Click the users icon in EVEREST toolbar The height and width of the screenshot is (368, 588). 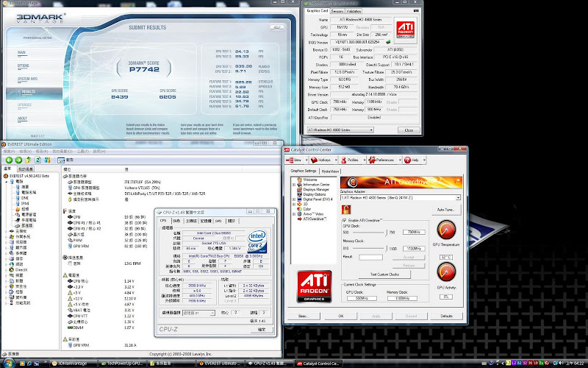(47, 160)
